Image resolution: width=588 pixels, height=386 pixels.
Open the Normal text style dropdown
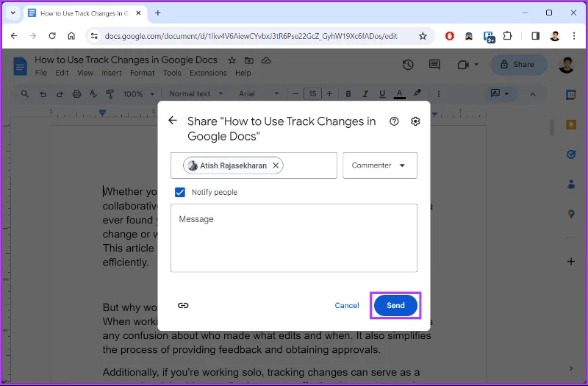(x=196, y=94)
